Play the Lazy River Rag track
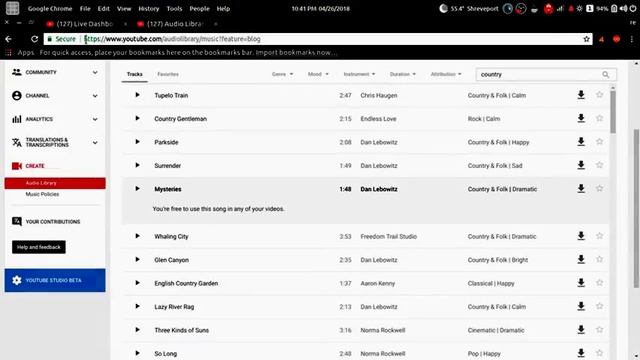 [138, 307]
